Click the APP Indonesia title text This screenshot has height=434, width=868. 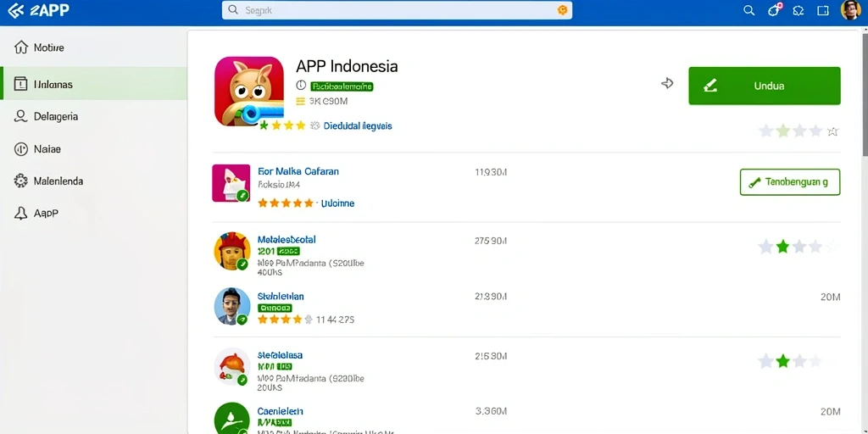(x=347, y=66)
